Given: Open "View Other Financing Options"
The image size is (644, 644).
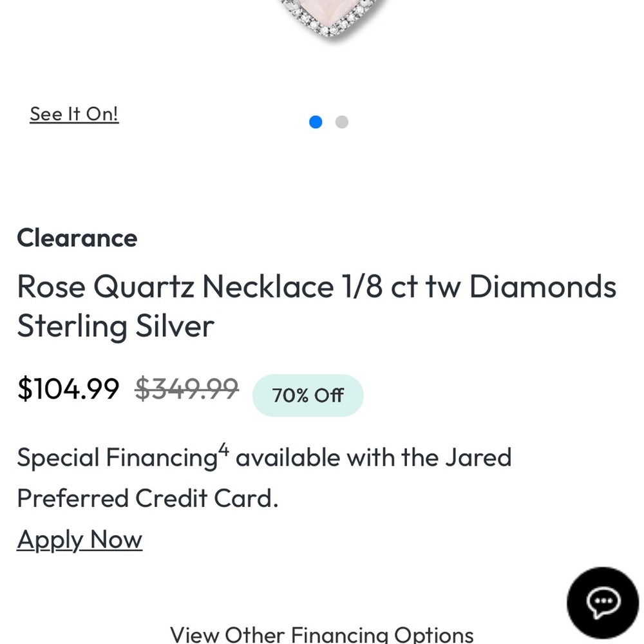Looking at the screenshot, I should pos(321,634).
